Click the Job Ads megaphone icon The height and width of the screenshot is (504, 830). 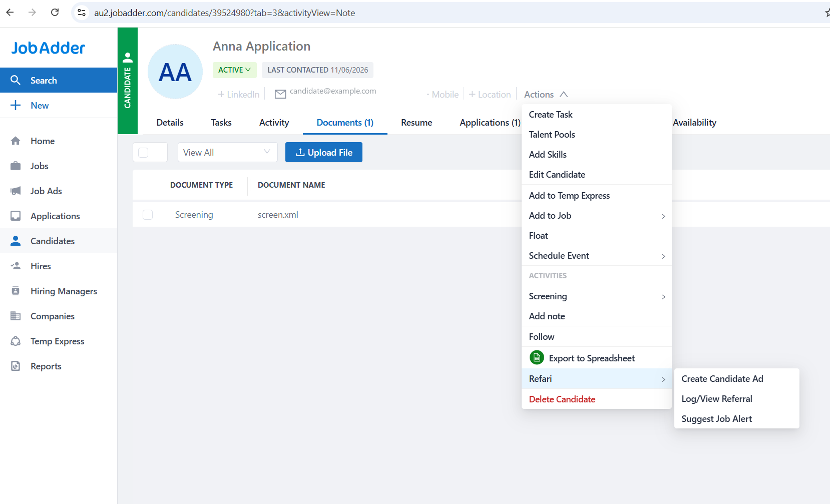[x=16, y=191]
